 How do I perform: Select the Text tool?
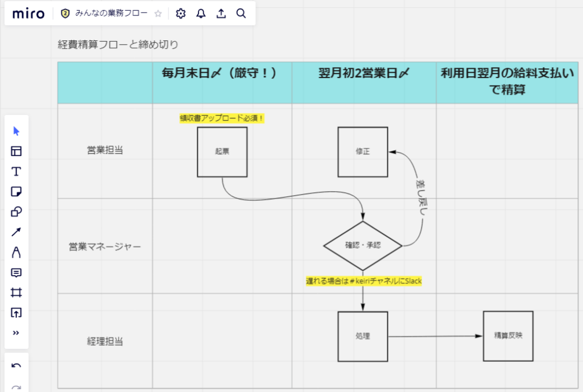tap(16, 171)
